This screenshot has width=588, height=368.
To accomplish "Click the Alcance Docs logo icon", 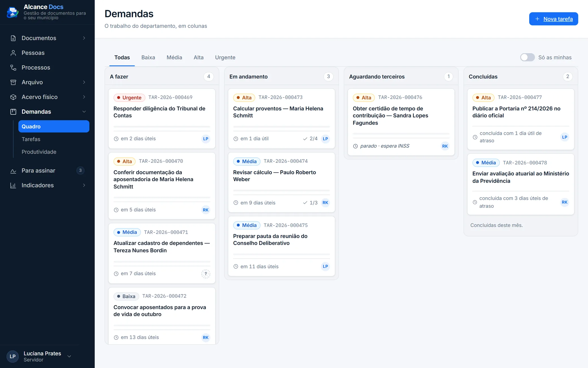I will pos(13,12).
